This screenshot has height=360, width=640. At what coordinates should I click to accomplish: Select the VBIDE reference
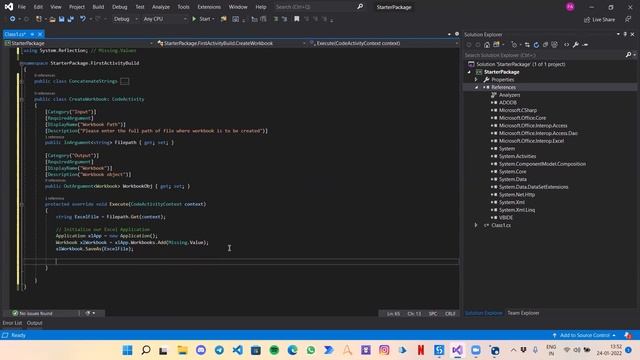pos(505,218)
